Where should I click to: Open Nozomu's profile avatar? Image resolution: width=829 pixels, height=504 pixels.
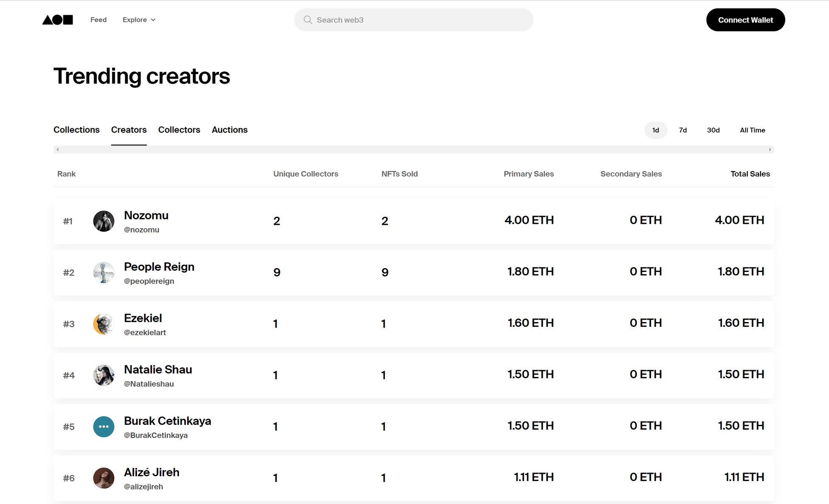[104, 221]
